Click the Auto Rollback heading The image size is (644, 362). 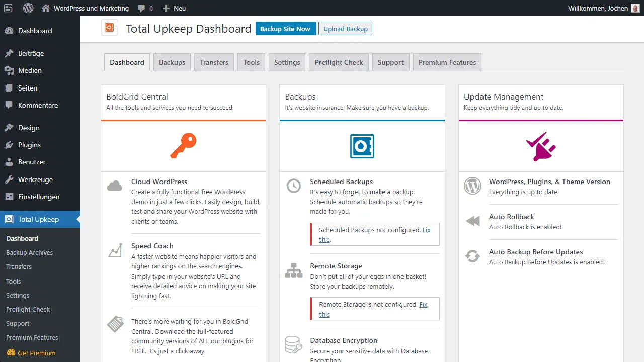(511, 217)
